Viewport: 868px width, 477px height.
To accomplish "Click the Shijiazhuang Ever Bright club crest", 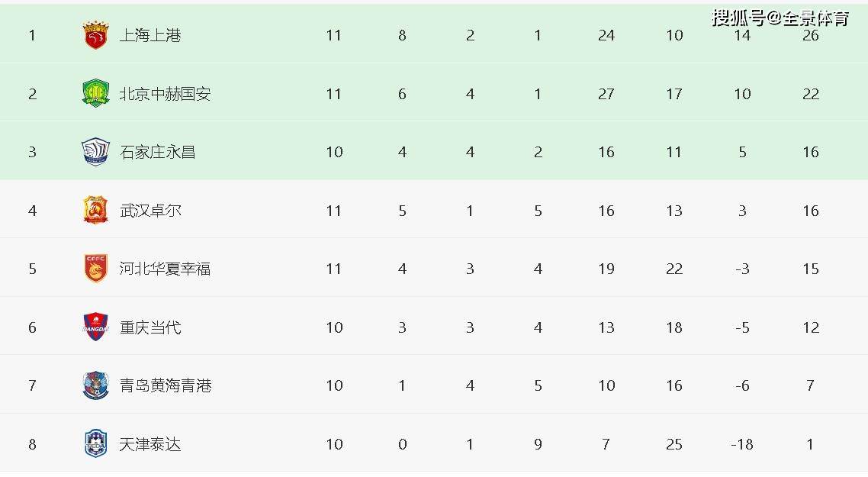I will [x=95, y=152].
